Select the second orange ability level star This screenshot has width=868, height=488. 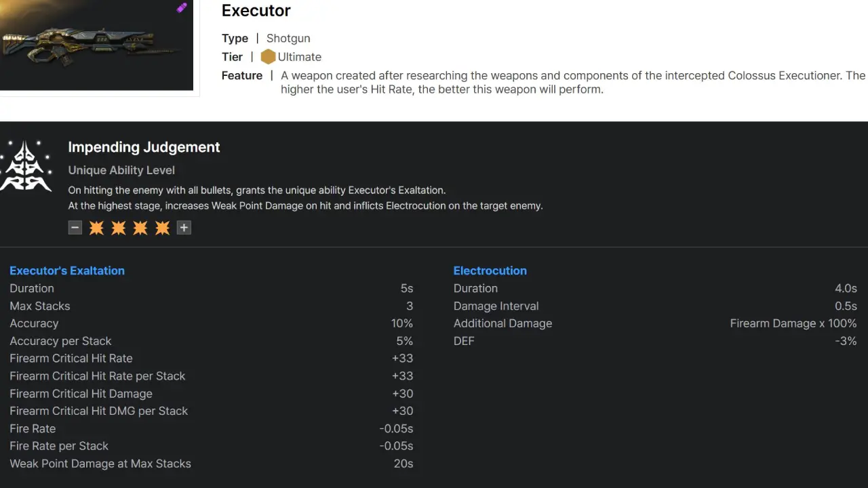pos(118,228)
